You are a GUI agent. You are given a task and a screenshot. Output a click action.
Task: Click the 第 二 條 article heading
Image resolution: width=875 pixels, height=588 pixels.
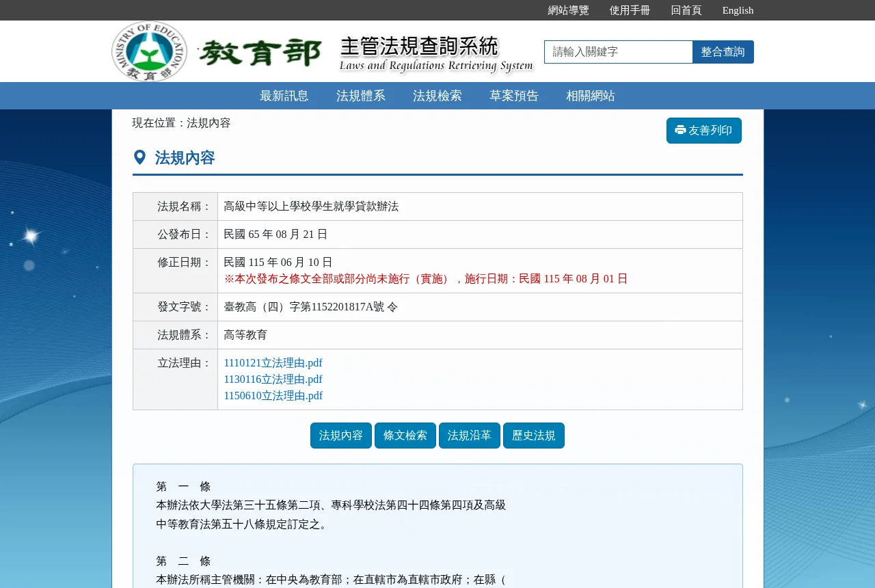pyautogui.click(x=183, y=561)
